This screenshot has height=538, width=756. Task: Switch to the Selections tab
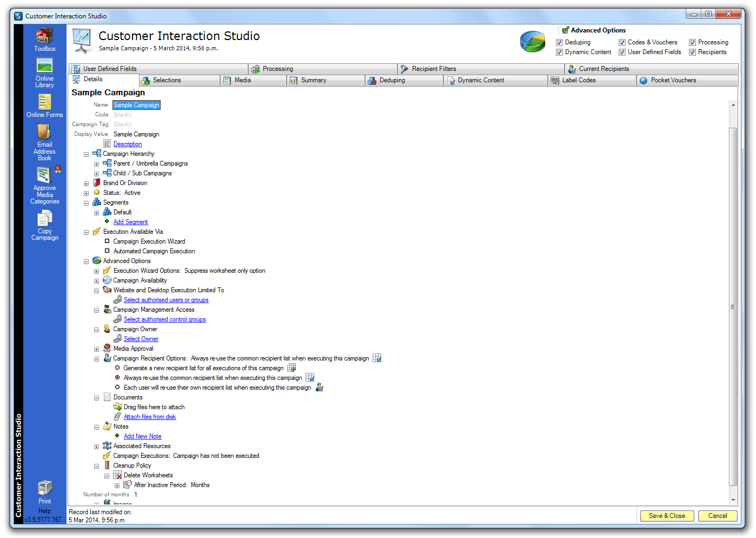(180, 80)
